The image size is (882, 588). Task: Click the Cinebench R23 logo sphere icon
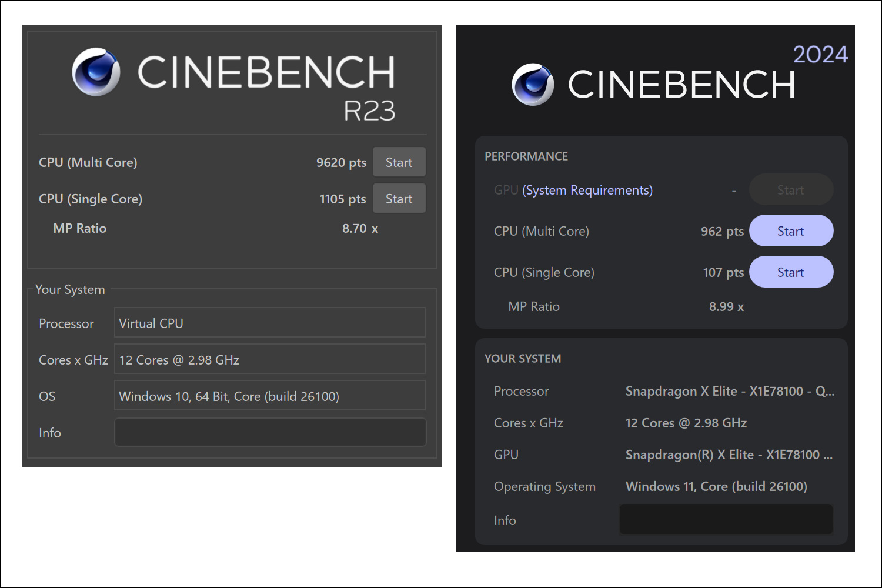pyautogui.click(x=96, y=72)
